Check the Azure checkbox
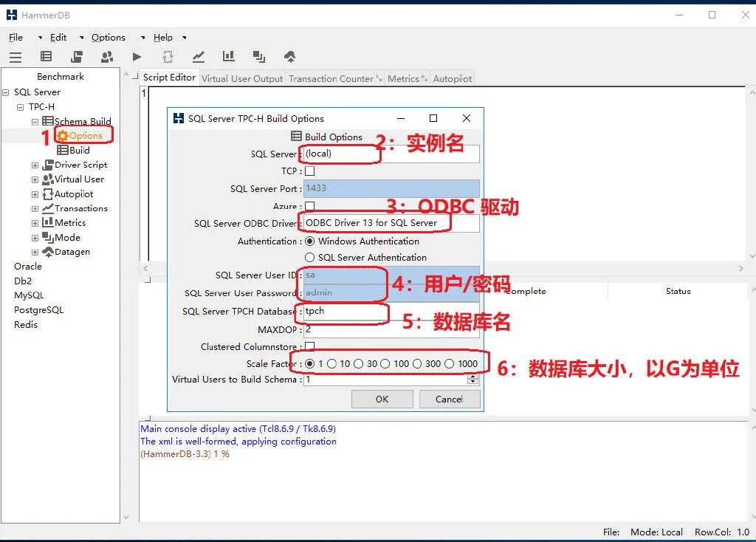 point(310,206)
